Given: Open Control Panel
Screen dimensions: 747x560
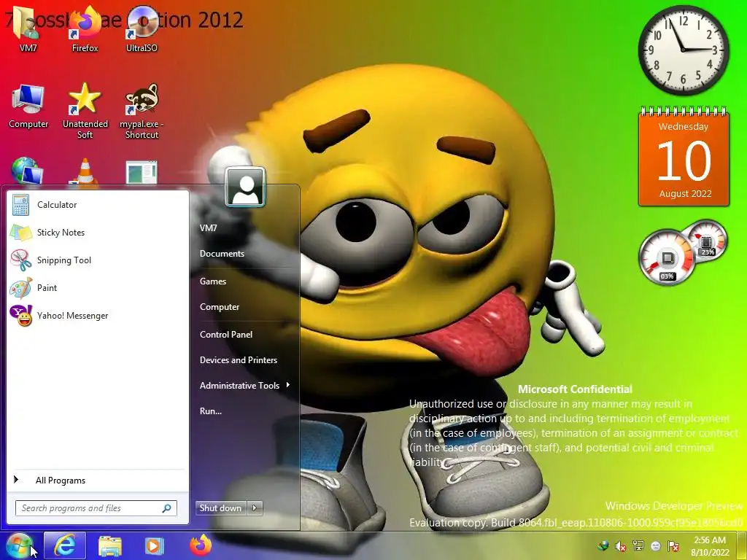Looking at the screenshot, I should click(226, 335).
